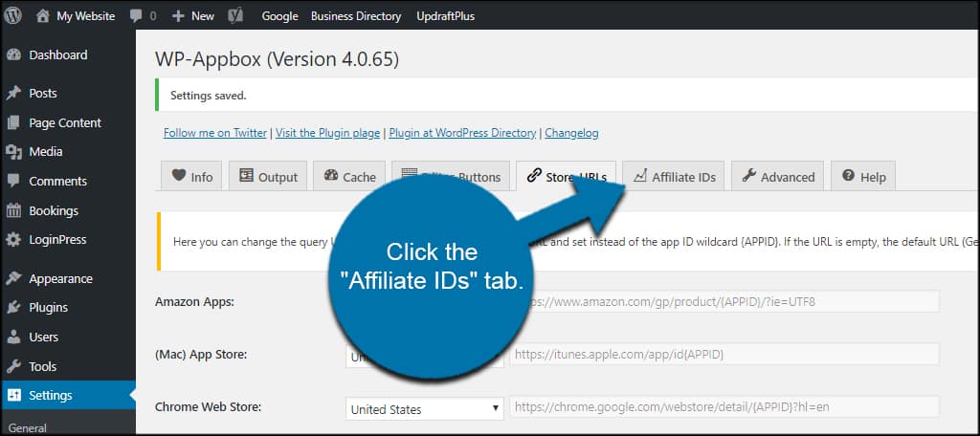Switch to the Buttons tab
The height and width of the screenshot is (436, 980).
pyautogui.click(x=451, y=176)
